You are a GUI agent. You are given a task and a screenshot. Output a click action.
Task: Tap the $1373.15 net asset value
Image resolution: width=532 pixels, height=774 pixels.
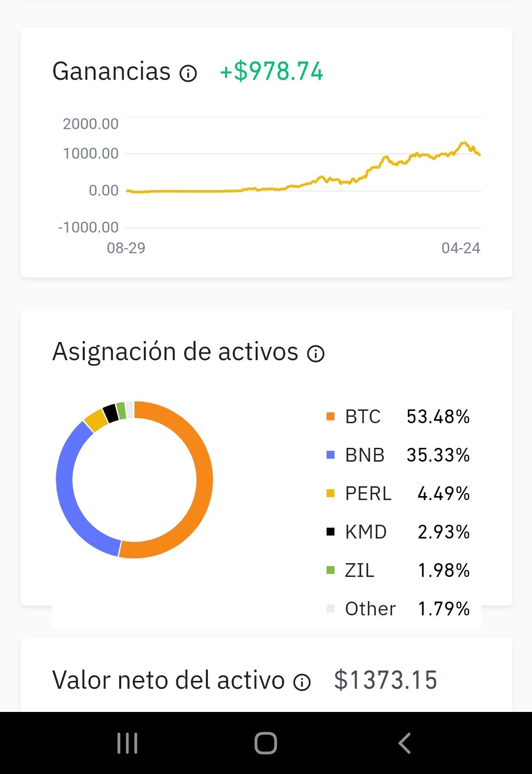pos(386,680)
